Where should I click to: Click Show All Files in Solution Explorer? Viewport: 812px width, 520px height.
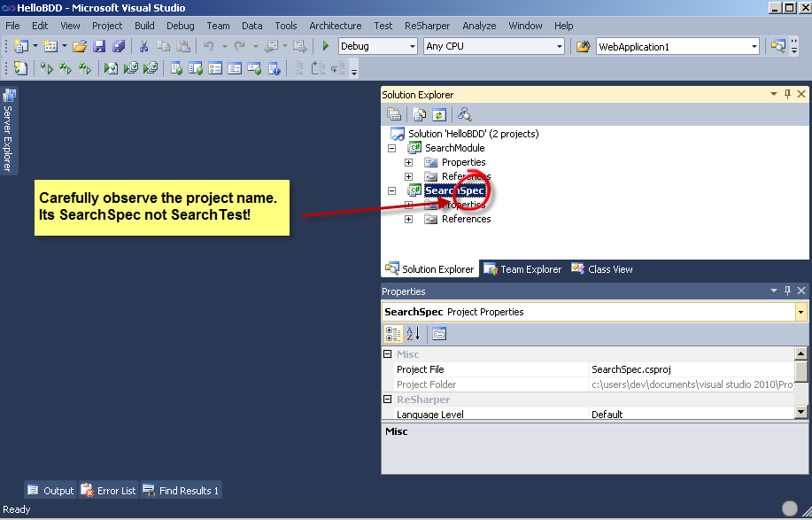click(419, 114)
